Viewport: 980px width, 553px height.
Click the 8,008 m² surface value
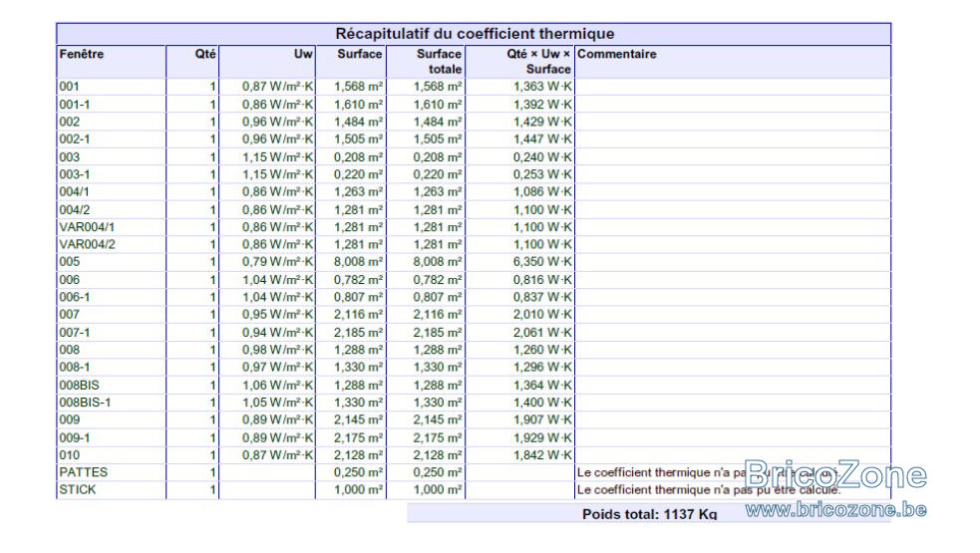click(358, 262)
